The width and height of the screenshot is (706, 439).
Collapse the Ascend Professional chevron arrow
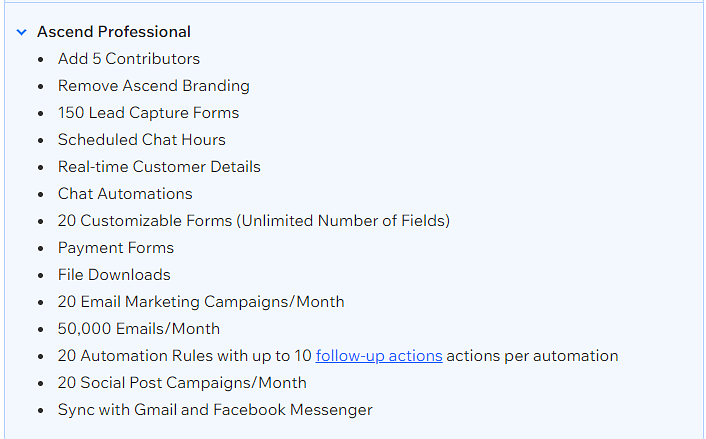point(22,32)
